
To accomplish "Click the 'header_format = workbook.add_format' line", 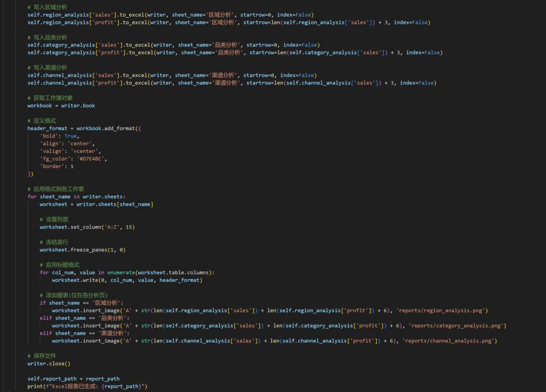I will pyautogui.click(x=84, y=128).
